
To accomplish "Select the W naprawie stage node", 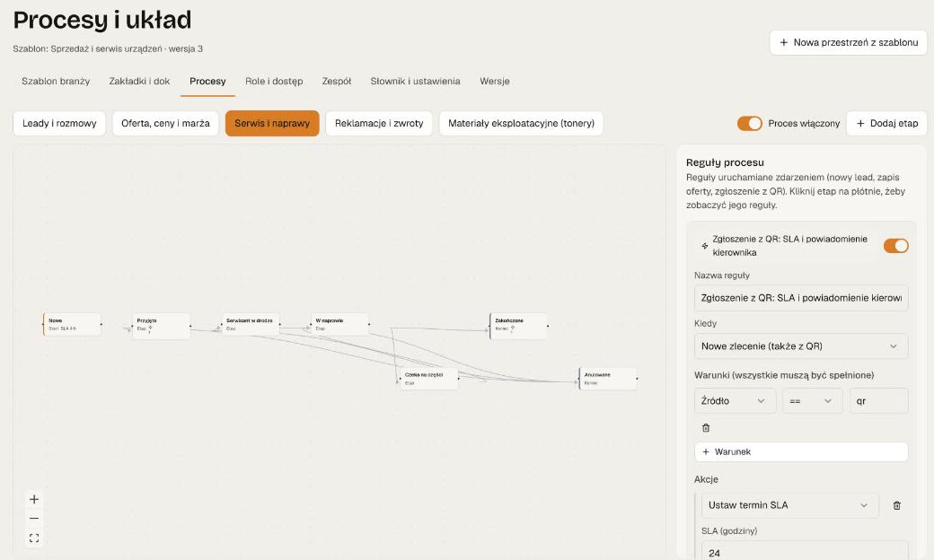I will (340, 324).
